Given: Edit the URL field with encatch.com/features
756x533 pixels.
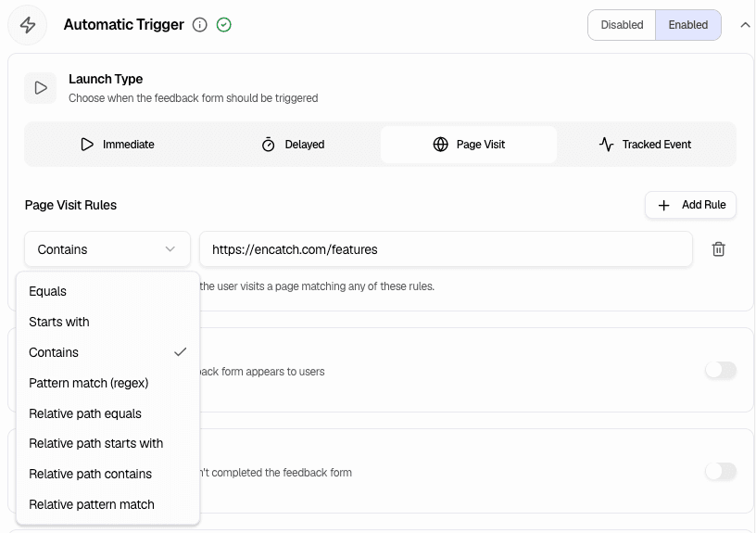Looking at the screenshot, I should tap(446, 249).
